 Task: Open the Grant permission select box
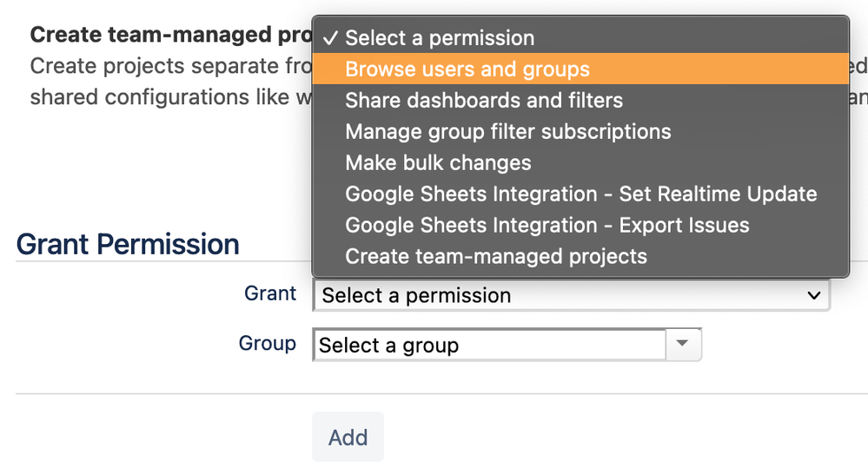556,295
